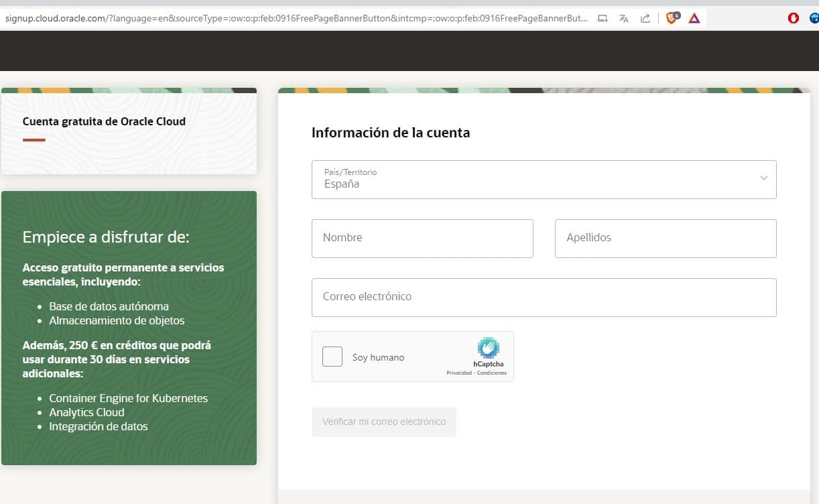Click the Empiece a disfrutar de heading

tap(106, 237)
